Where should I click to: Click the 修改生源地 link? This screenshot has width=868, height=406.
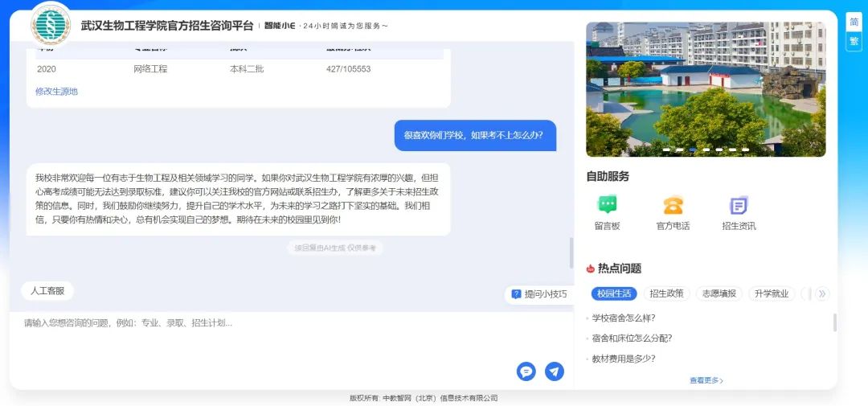(56, 92)
